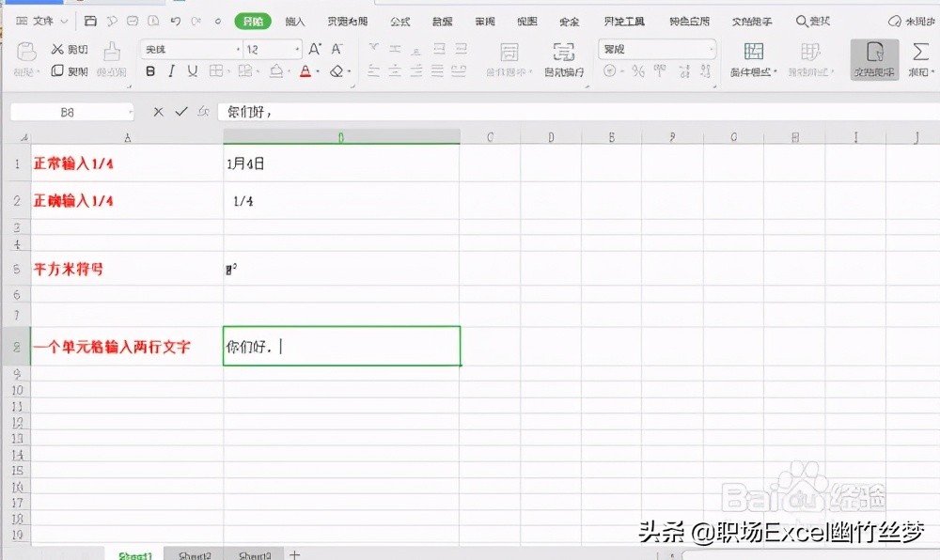Viewport: 940px width, 560px height.
Task: Select the save icon on quick access bar
Action: [90, 19]
